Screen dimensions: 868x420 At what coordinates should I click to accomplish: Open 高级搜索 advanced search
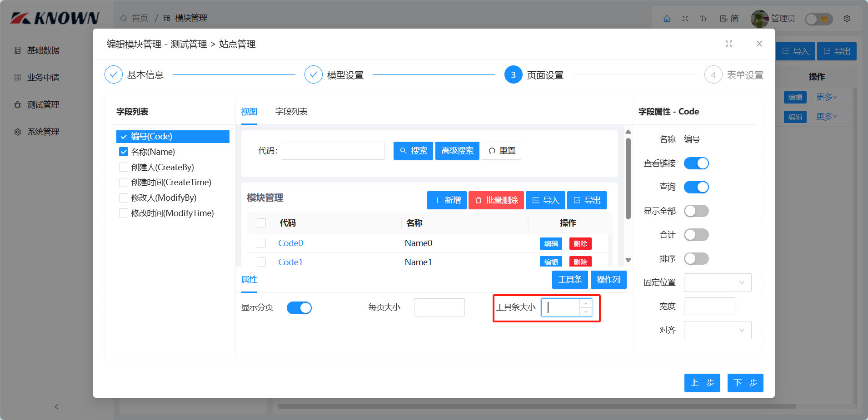click(x=457, y=151)
